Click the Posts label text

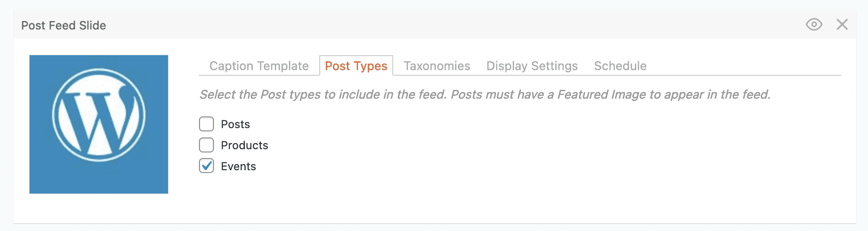click(235, 124)
